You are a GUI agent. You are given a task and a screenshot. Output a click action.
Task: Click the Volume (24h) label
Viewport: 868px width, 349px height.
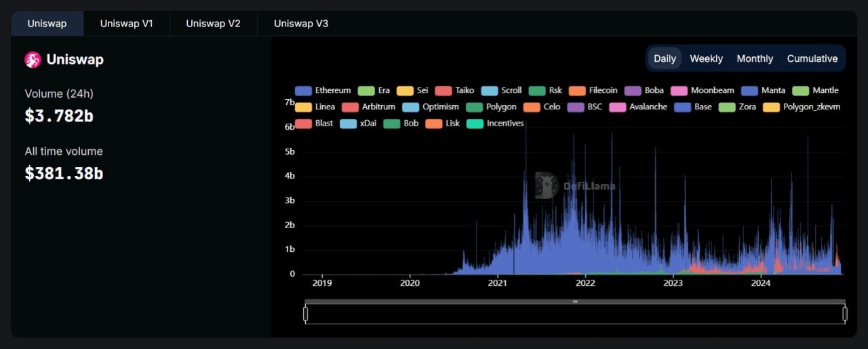point(59,94)
